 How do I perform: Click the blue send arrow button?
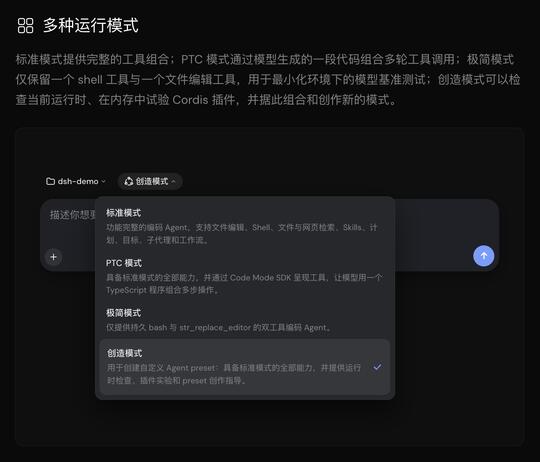(484, 256)
